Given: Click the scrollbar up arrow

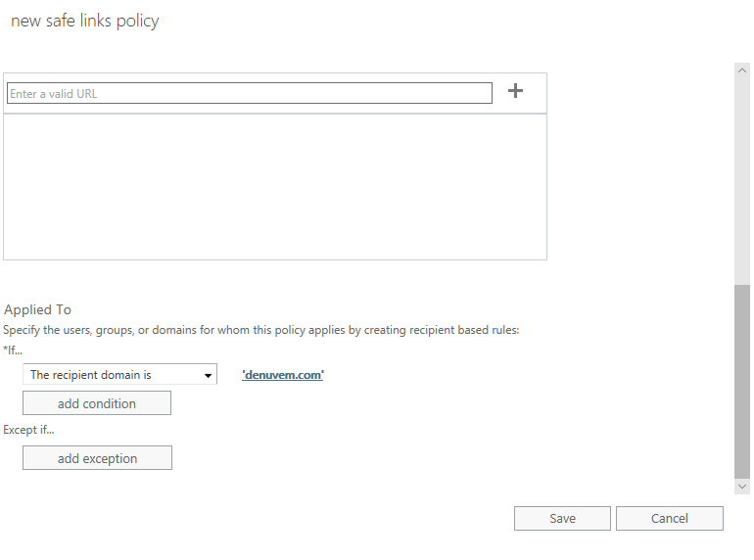Looking at the screenshot, I should click(x=742, y=70).
